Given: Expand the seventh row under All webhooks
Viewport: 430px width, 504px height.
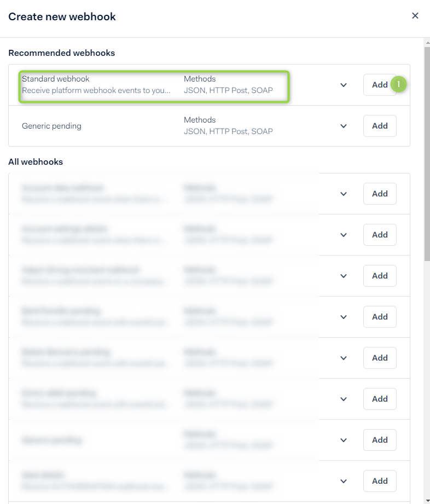Looking at the screenshot, I should (343, 440).
